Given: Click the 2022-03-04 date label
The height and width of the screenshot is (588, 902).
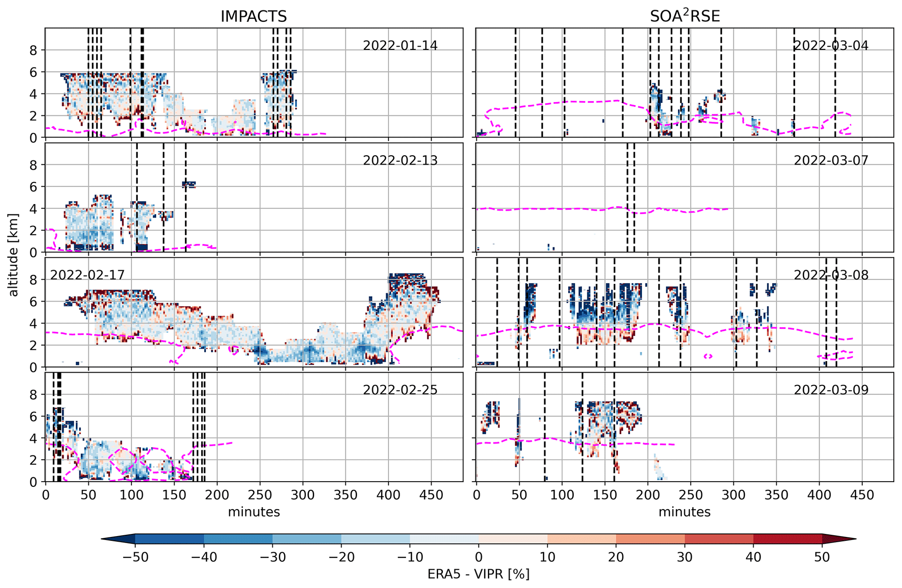Looking at the screenshot, I should pyautogui.click(x=830, y=46).
